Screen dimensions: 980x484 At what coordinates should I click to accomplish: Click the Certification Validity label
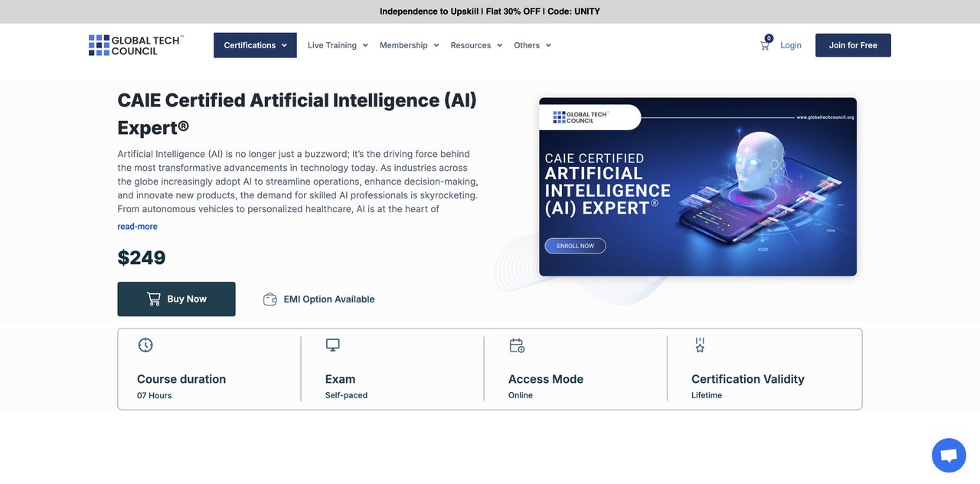point(748,379)
